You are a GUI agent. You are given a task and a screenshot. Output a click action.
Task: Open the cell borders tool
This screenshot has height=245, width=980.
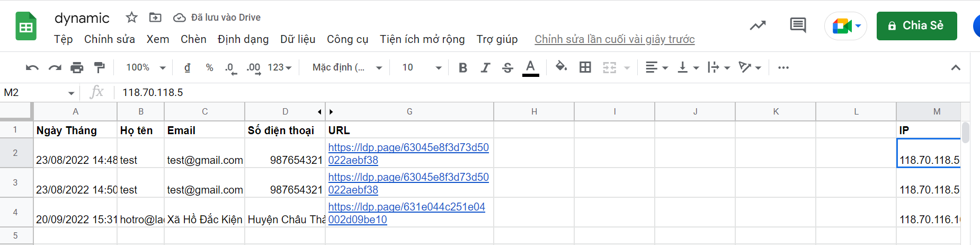(x=585, y=67)
